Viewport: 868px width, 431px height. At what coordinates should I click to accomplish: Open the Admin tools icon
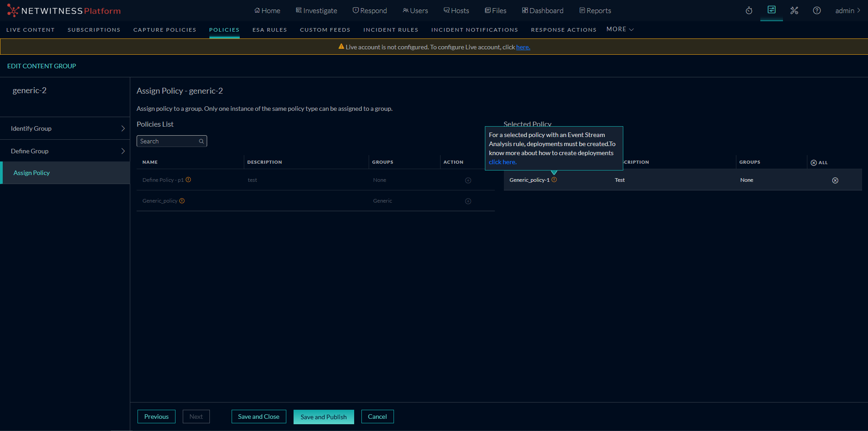tap(794, 10)
